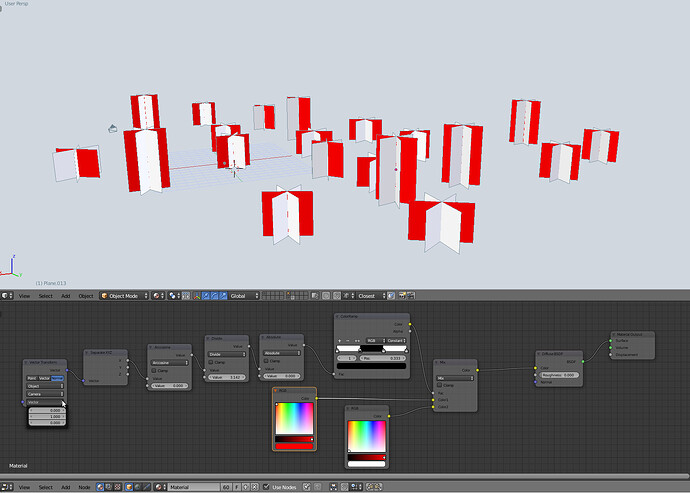Open the Add menu in 3D viewport header
The image size is (690, 493).
click(66, 296)
